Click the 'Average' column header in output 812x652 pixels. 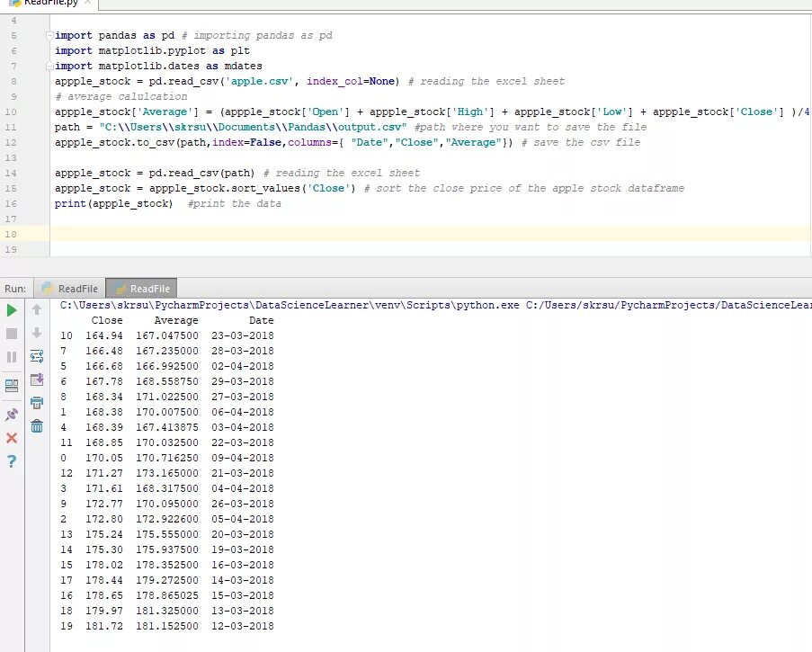point(176,320)
